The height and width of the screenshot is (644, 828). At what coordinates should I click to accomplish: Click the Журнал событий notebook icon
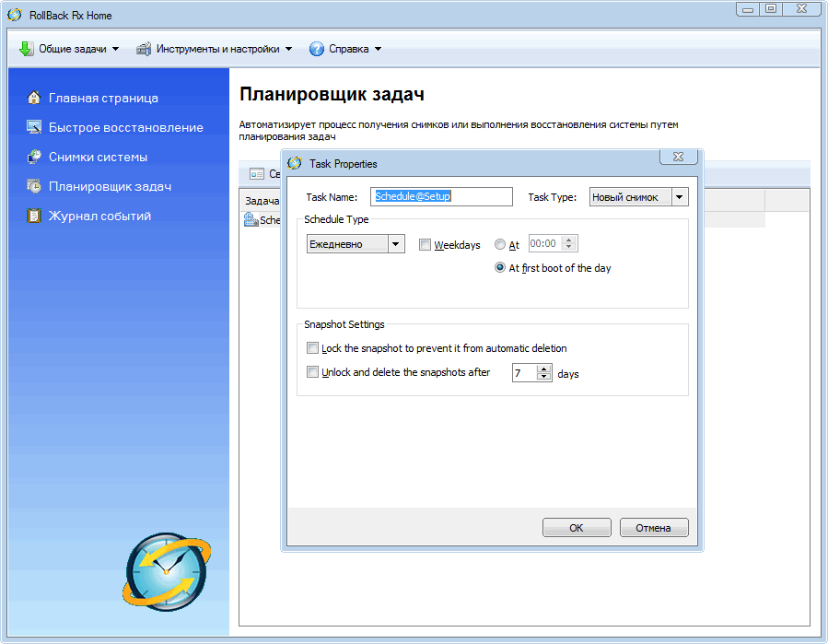click(34, 216)
